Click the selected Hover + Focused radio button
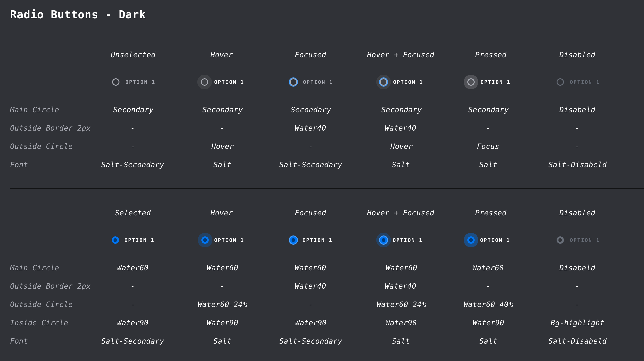Screen dimensions: 644x361 383,240
